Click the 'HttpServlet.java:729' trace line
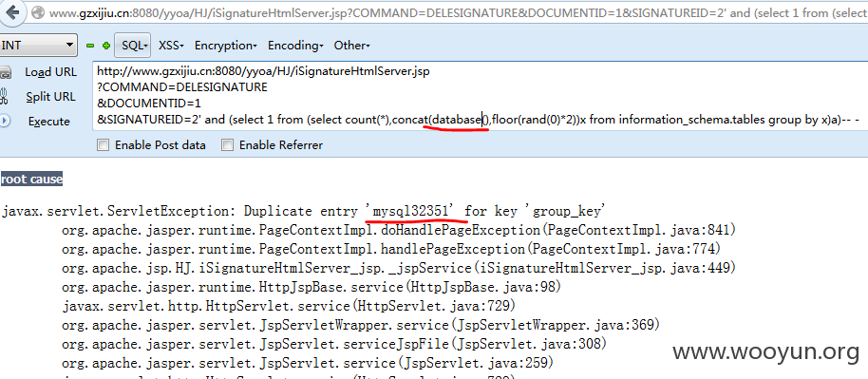This screenshot has height=379, width=868. pyautogui.click(x=289, y=306)
